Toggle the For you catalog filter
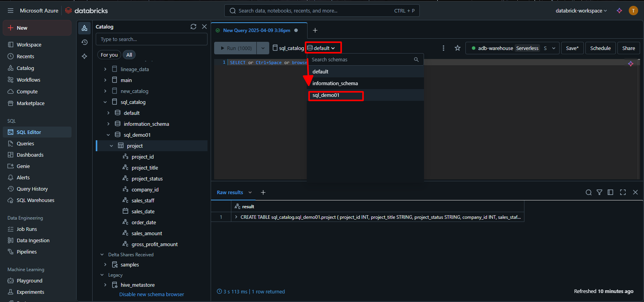The height and width of the screenshot is (302, 644). tap(109, 55)
